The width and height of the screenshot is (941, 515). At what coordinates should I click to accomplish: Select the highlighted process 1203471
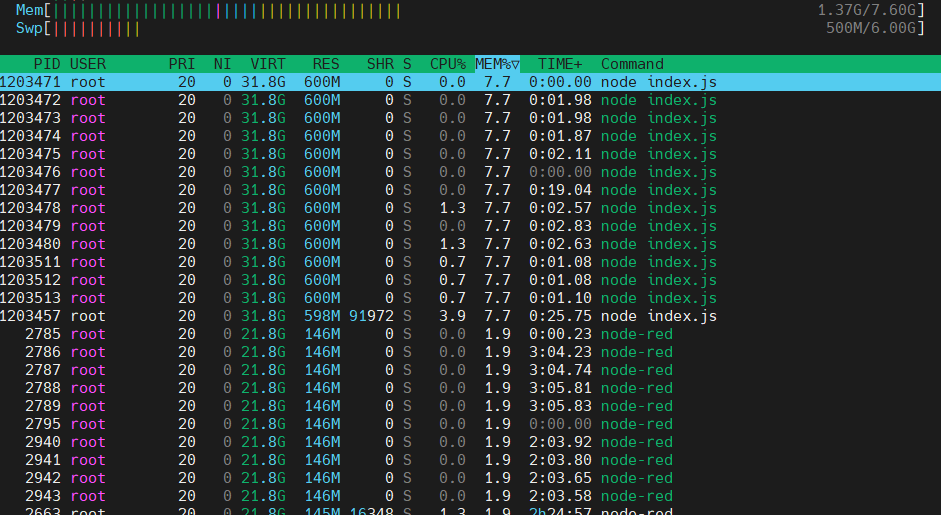(x=470, y=82)
